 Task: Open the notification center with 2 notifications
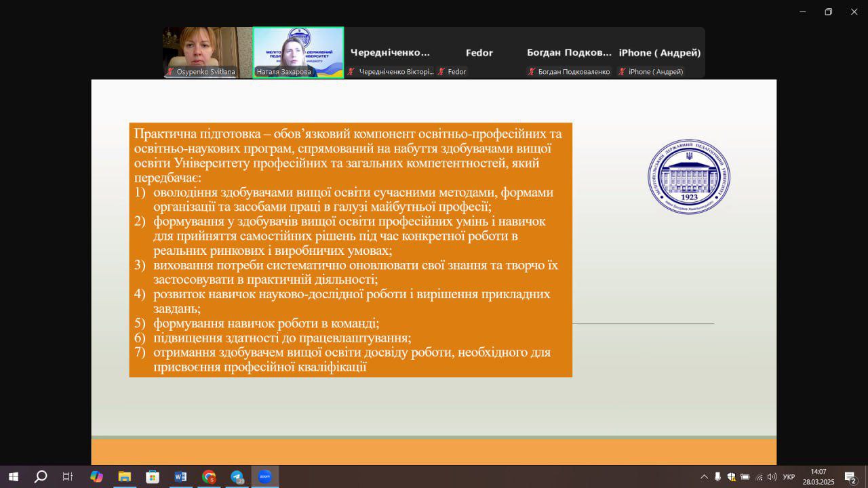point(850,476)
